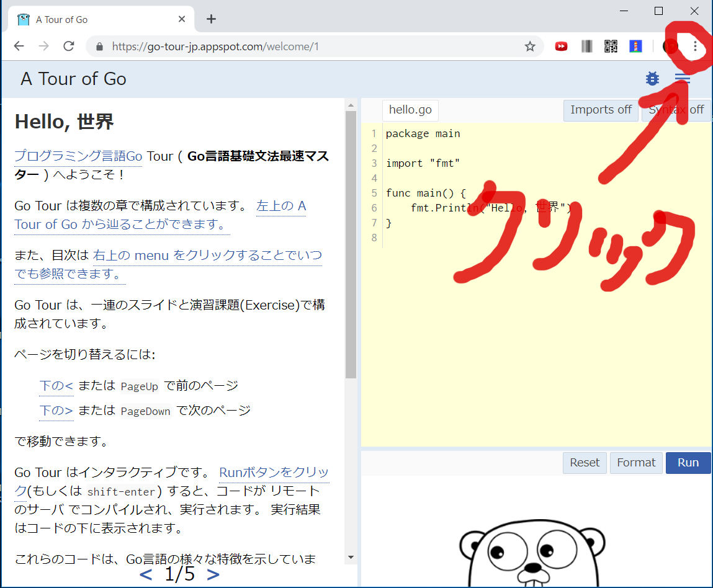713x588 pixels.
Task: Select the A Tour of Go browser tab
Action: [x=101, y=20]
